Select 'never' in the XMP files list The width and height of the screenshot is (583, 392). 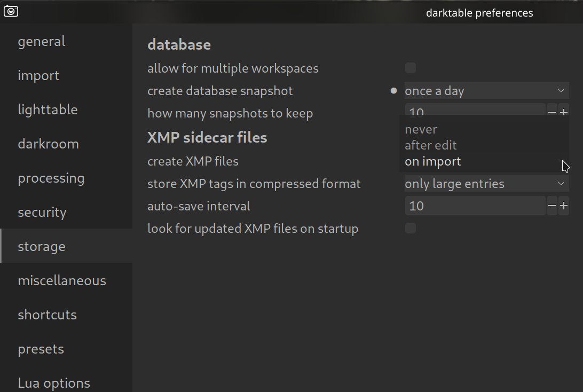pos(421,129)
